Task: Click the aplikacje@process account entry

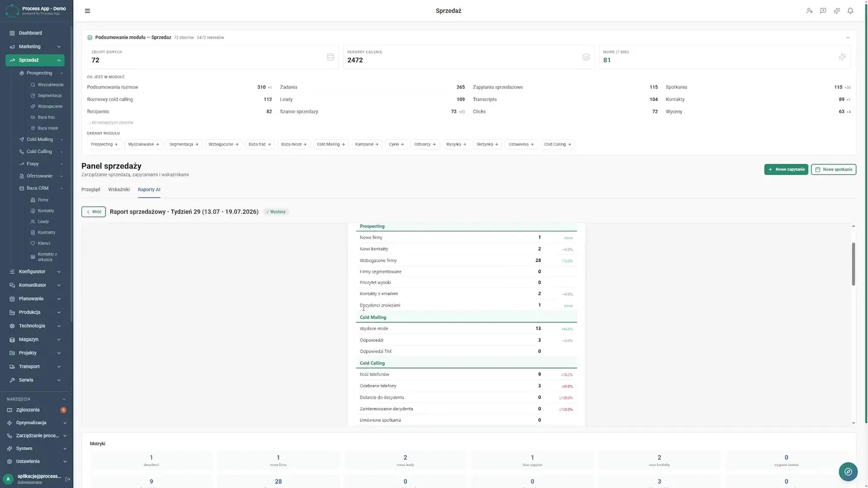Action: click(x=39, y=476)
